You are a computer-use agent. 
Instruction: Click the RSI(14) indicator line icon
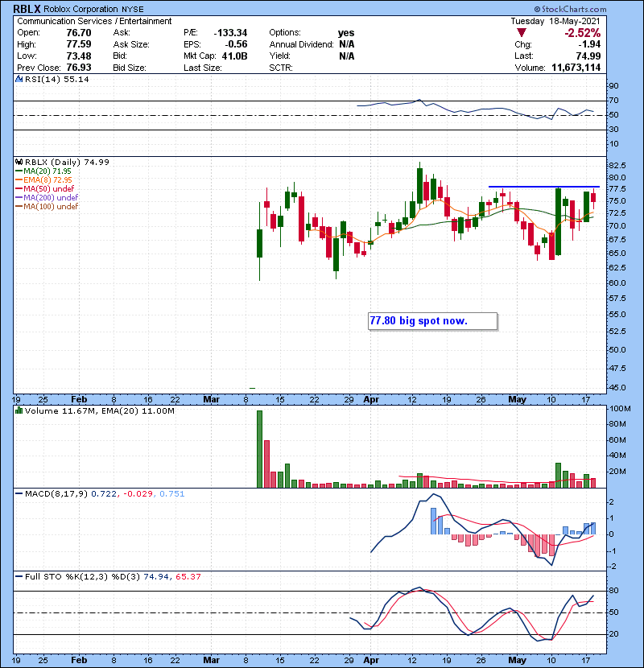tap(17, 80)
